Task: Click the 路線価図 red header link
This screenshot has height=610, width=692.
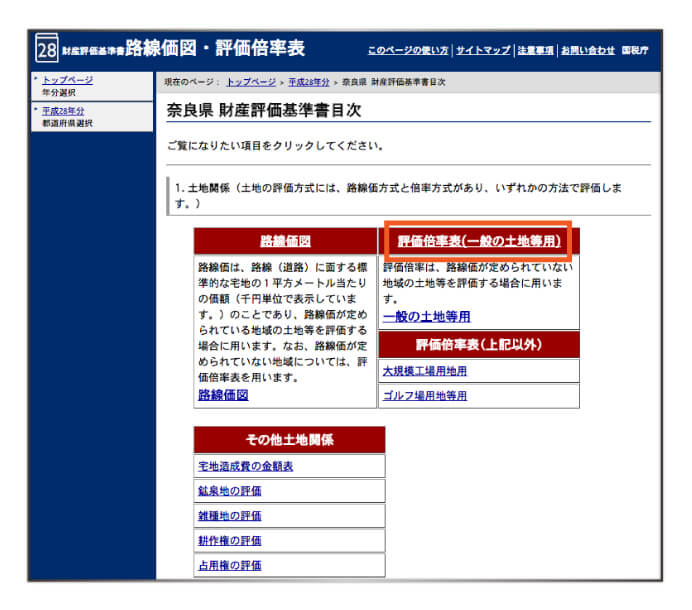Action: (x=285, y=241)
